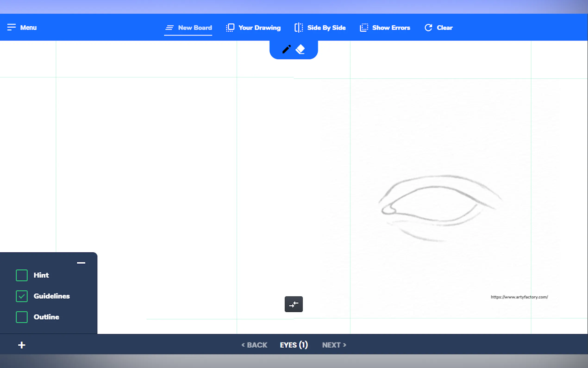588x368 pixels.
Task: Open the Menu label
Action: (28, 28)
